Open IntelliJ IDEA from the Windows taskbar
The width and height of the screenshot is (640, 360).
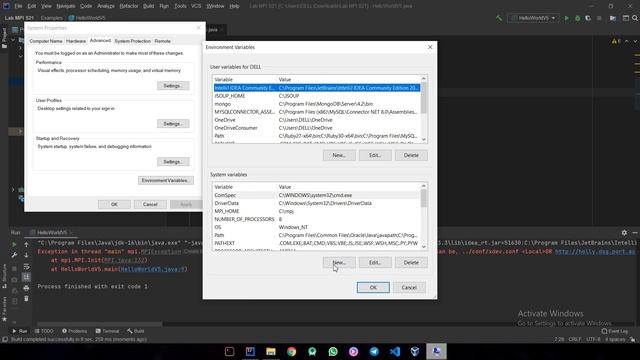(x=250, y=351)
